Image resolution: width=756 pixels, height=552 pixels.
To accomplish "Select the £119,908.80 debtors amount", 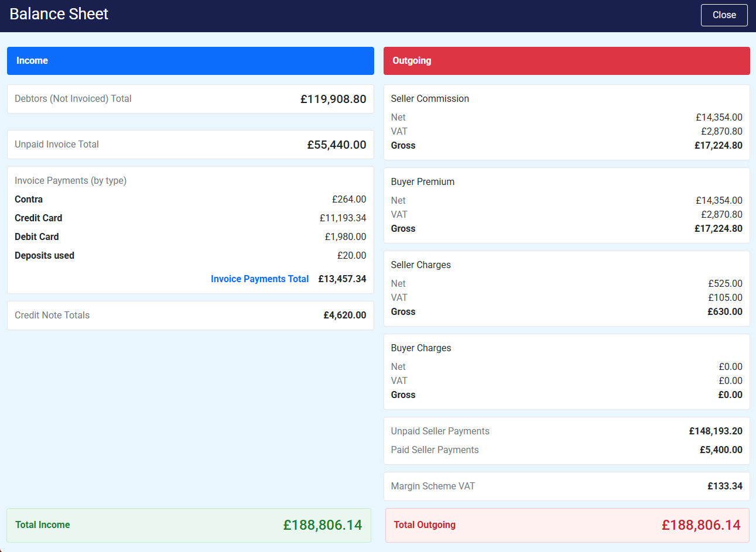I will 333,99.
